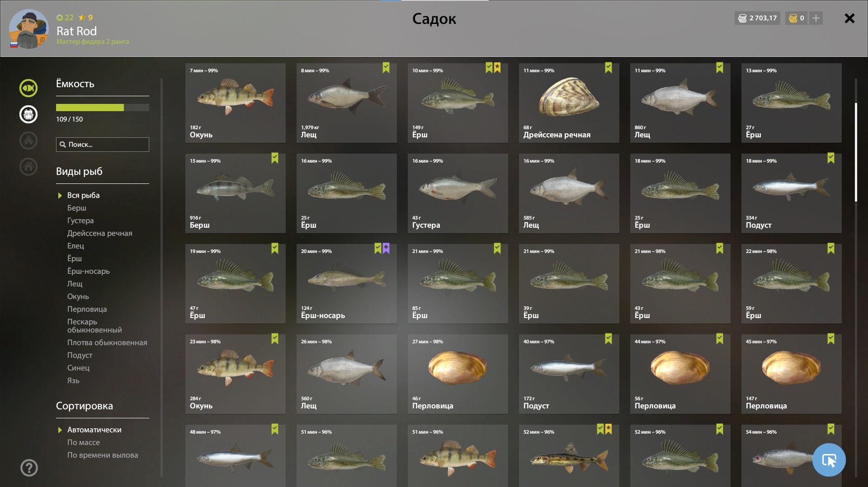Click the Поиск search field
868x487 pixels.
(x=103, y=145)
